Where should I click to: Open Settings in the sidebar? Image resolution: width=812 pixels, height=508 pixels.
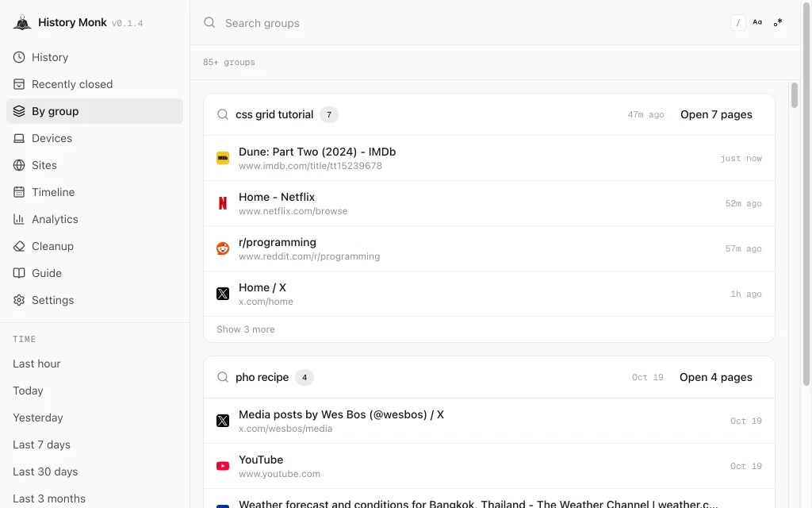pos(95,299)
